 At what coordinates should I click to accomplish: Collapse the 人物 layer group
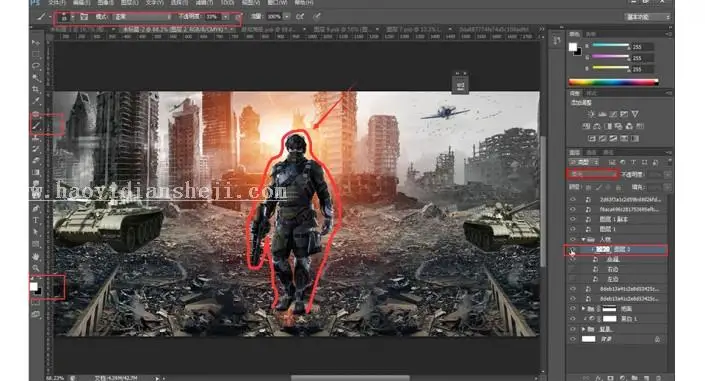[583, 239]
